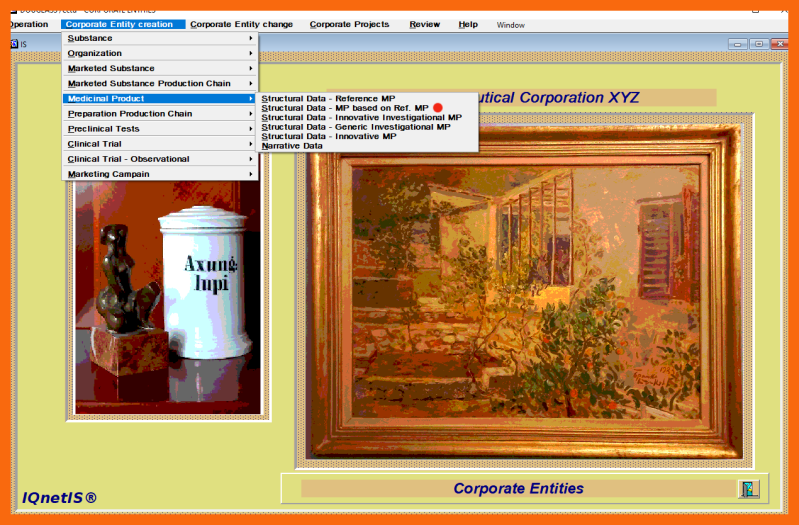Click the Axung Lupi jar photo

168,297
